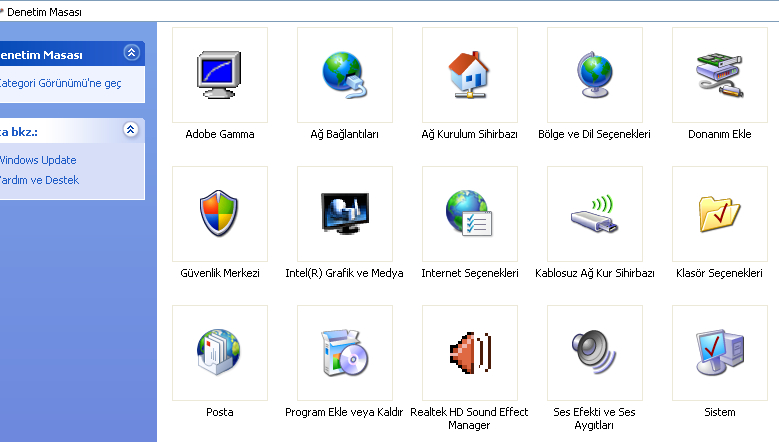
Task: Open the Ağ Bağlantıları globe icon
Action: [345, 75]
